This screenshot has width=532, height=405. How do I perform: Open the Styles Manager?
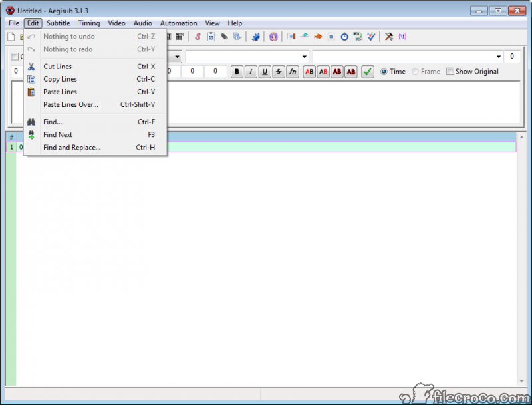pos(198,37)
